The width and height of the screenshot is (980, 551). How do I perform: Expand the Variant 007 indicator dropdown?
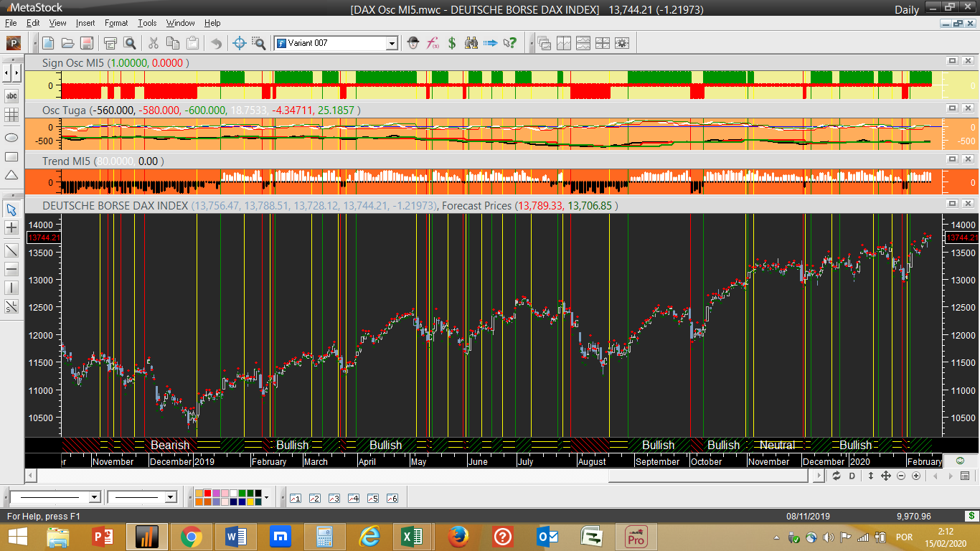coord(392,43)
